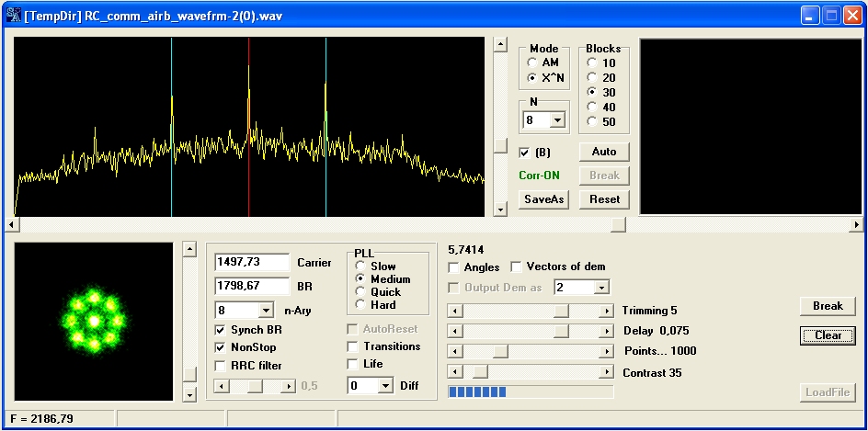The image size is (868, 431).
Task: Enable the Angles checkbox
Action: [x=454, y=267]
